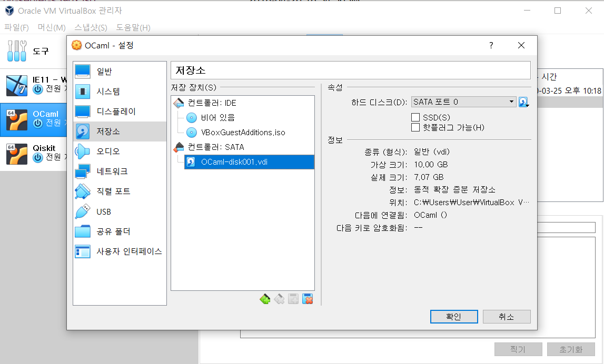
Task: Click the add controller icon
Action: coord(265,299)
